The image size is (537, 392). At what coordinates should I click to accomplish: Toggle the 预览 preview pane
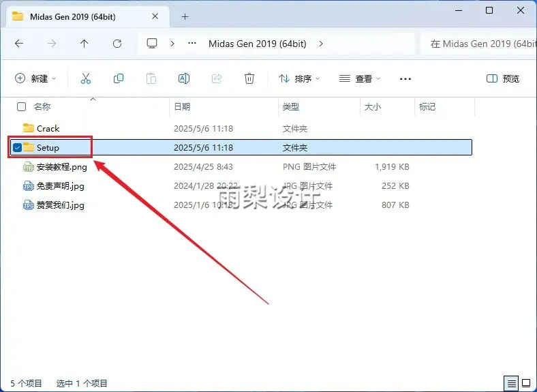point(503,79)
